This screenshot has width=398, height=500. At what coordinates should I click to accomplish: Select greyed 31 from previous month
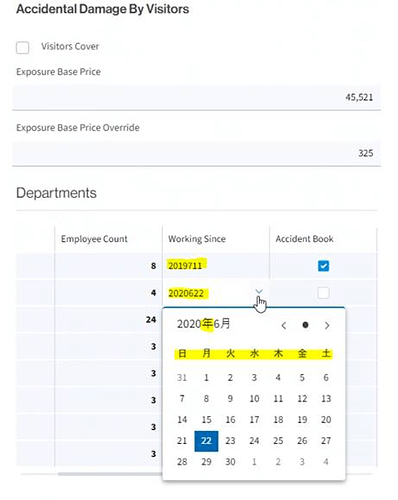[182, 378]
